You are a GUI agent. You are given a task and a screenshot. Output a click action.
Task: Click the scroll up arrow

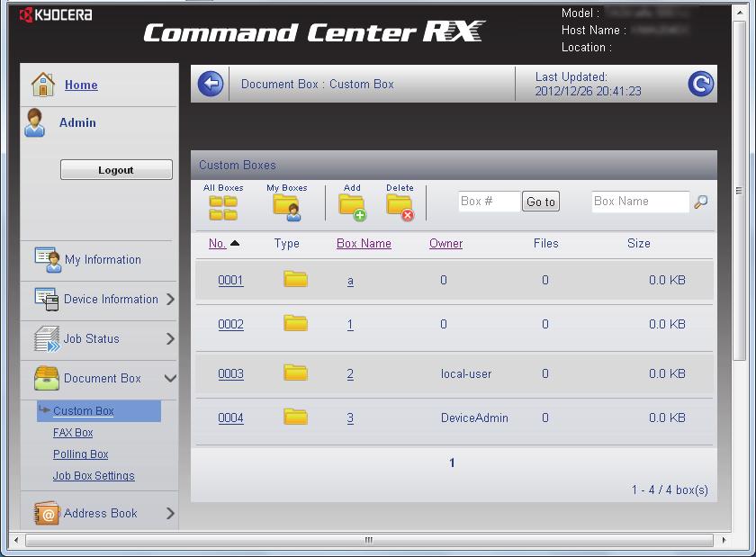click(x=739, y=13)
